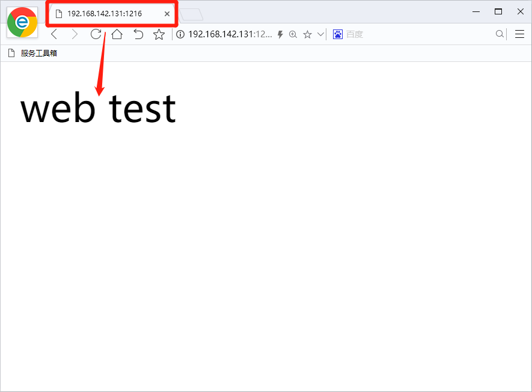Expand the address bar dropdown arrow
This screenshot has width=532, height=392.
click(x=320, y=34)
